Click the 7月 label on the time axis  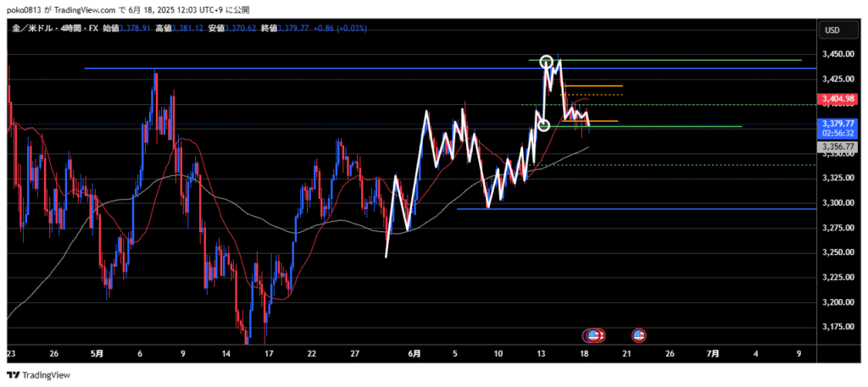713,354
